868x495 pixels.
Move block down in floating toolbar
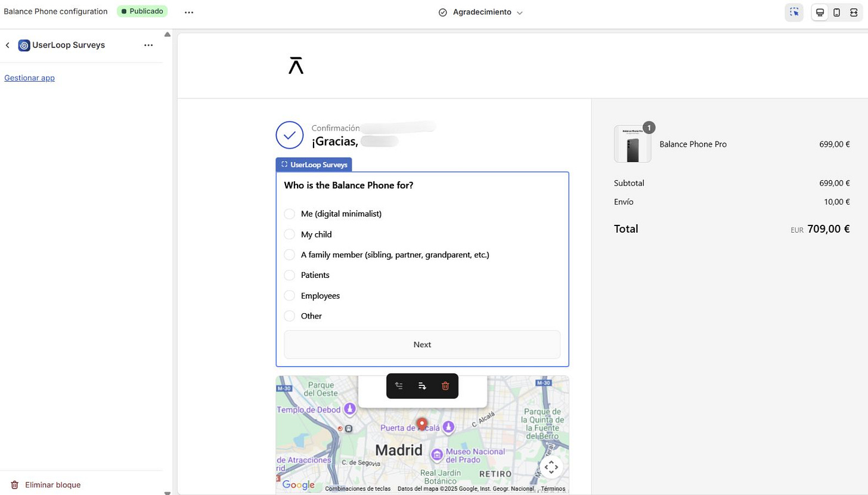[x=422, y=386]
